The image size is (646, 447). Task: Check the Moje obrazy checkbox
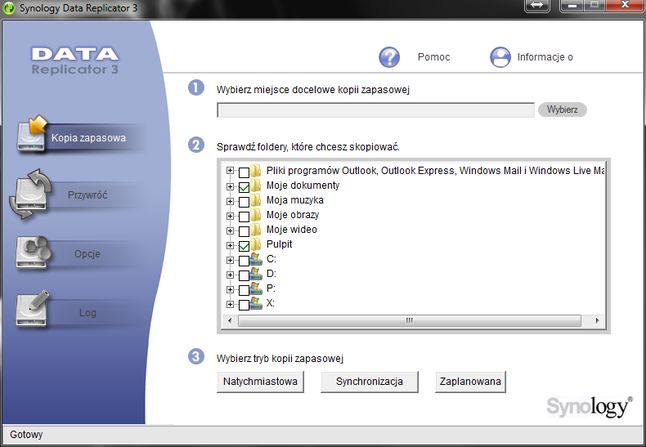(244, 216)
